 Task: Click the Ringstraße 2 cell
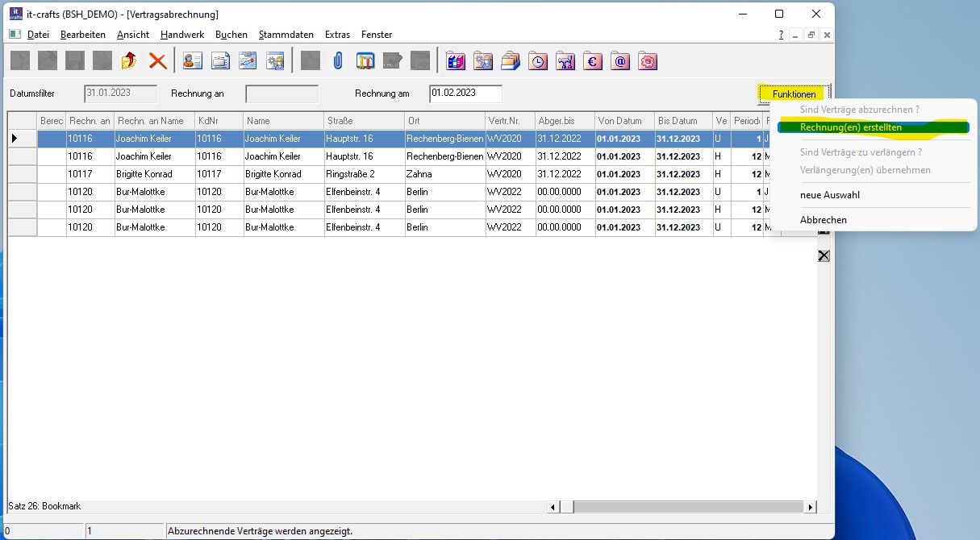point(365,174)
